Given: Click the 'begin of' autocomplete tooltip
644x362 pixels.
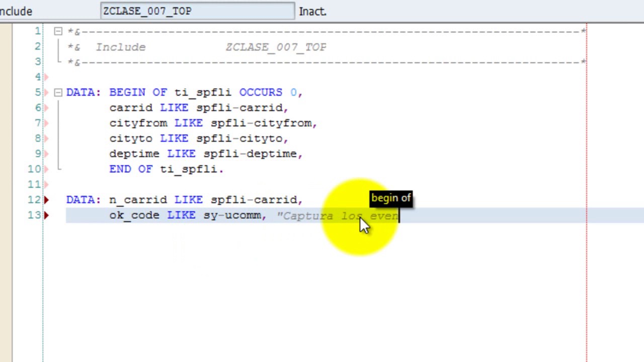Looking at the screenshot, I should tap(391, 198).
